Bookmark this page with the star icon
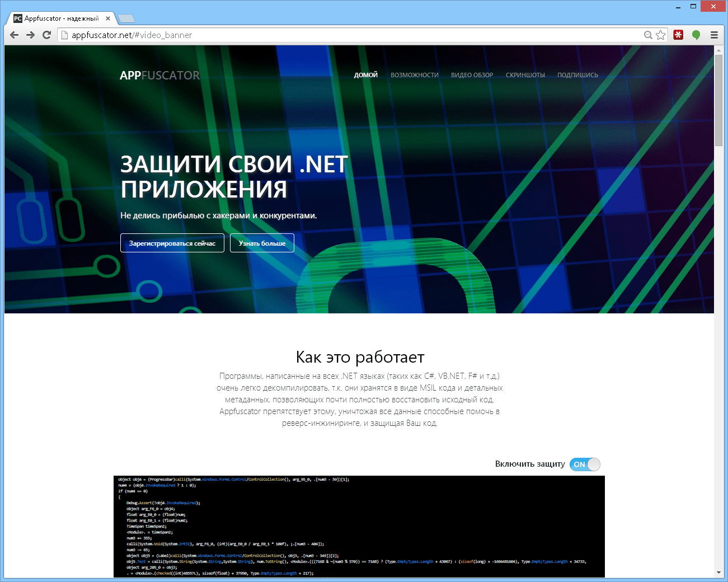This screenshot has width=728, height=582. coord(661,35)
